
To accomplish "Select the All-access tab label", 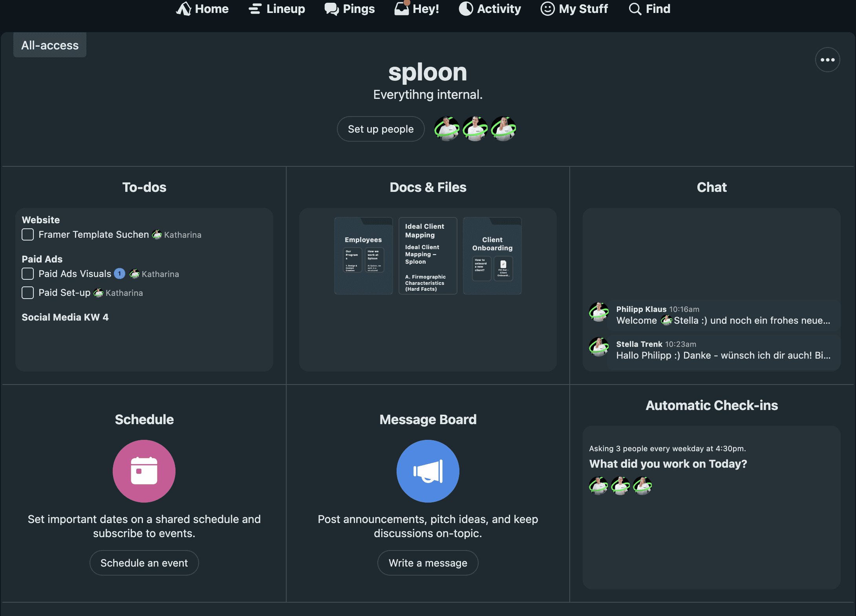I will [x=50, y=46].
